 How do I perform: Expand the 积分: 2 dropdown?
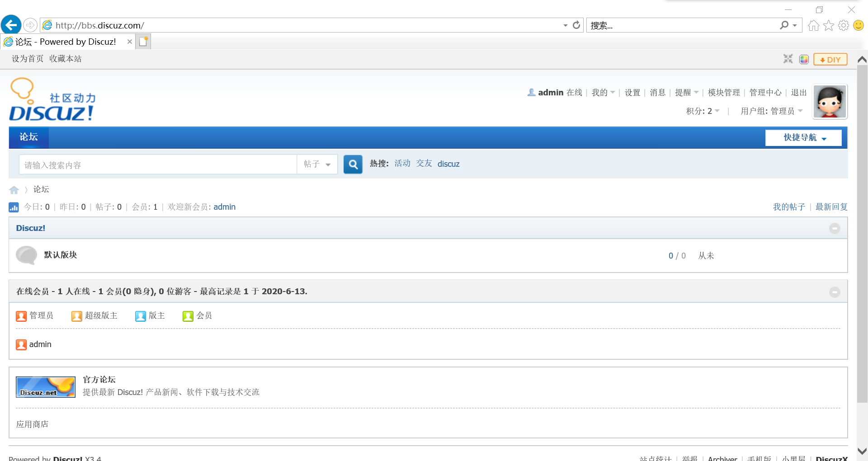pos(703,111)
